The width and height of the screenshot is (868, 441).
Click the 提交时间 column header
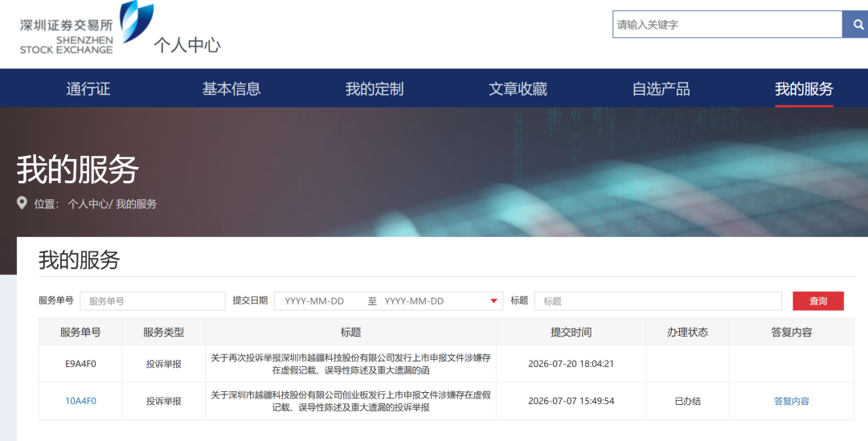[x=571, y=332]
